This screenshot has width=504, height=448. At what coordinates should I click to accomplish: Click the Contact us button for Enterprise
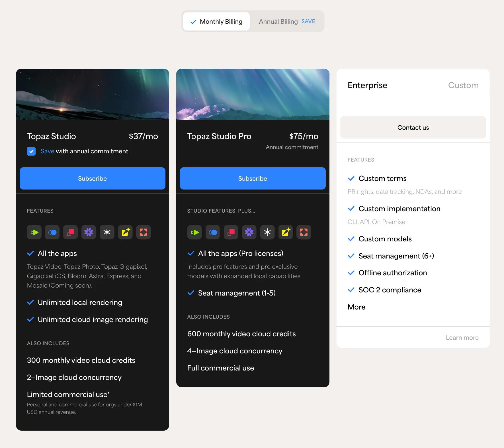point(413,127)
